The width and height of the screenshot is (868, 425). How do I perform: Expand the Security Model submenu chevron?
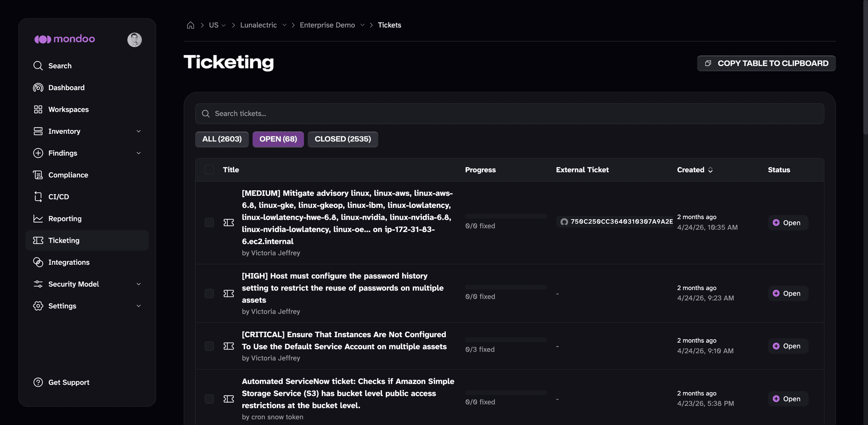pyautogui.click(x=139, y=284)
